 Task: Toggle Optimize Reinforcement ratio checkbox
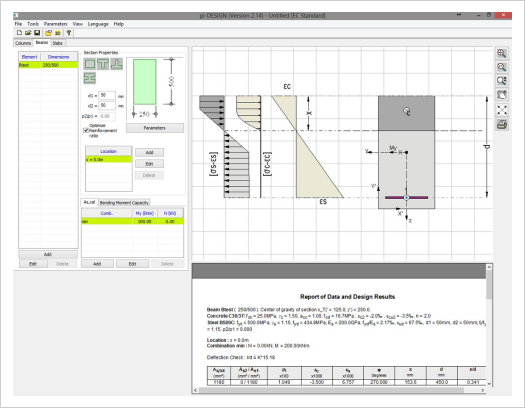(86, 130)
